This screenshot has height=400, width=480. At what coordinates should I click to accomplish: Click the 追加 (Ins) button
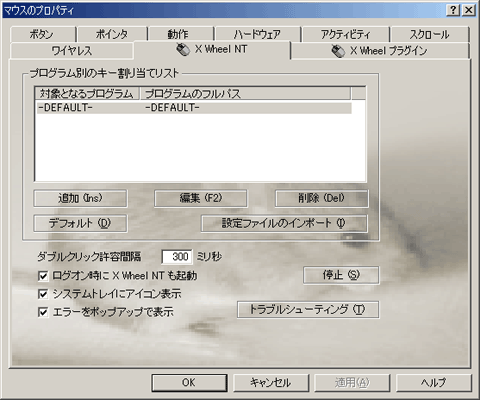[80, 198]
